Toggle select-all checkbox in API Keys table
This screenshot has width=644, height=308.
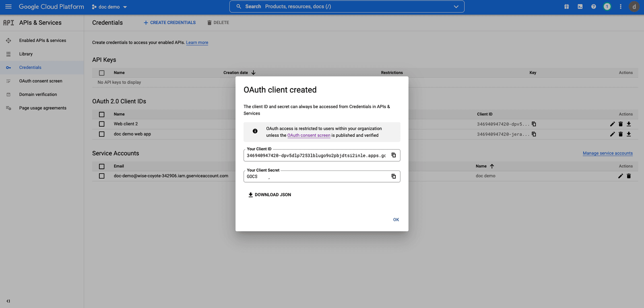pyautogui.click(x=102, y=73)
